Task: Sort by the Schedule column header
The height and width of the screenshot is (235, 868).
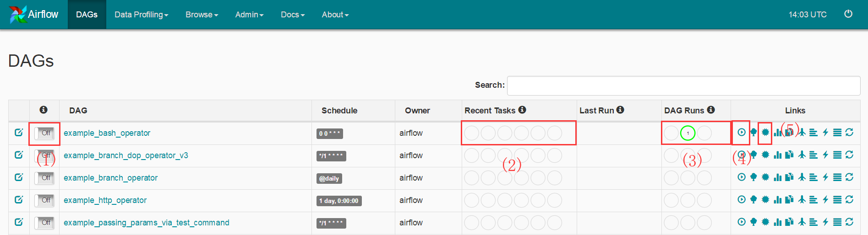Action: coord(339,111)
